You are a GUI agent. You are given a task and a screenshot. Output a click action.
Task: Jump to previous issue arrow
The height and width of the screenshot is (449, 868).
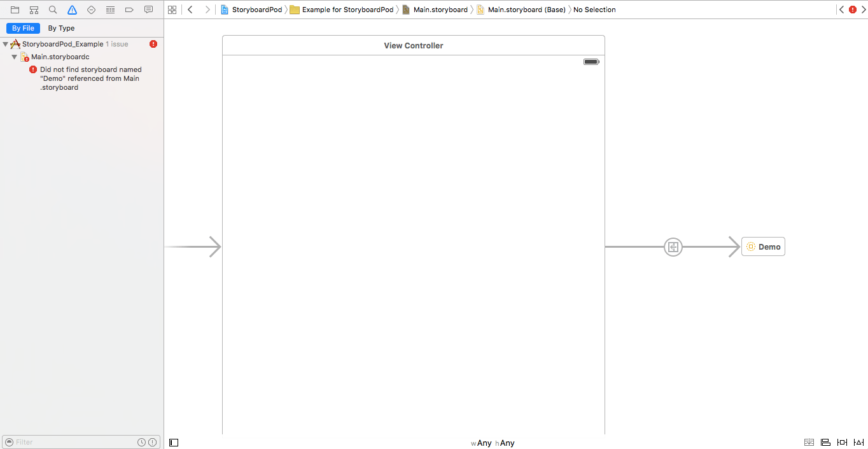point(842,10)
